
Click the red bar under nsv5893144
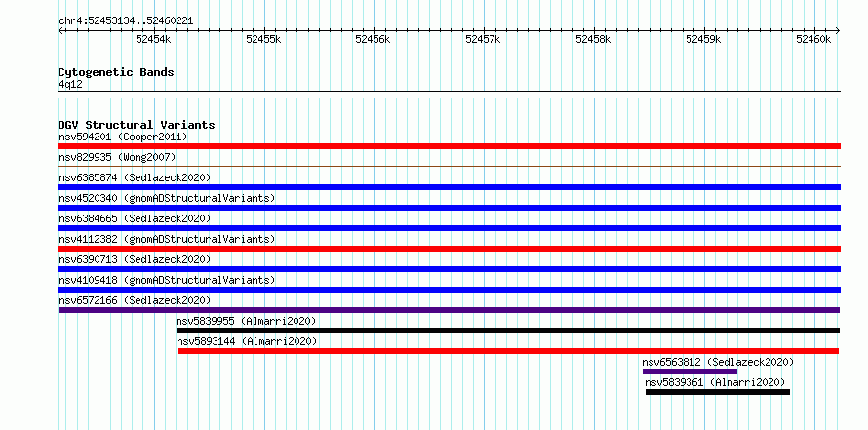[x=508, y=351]
